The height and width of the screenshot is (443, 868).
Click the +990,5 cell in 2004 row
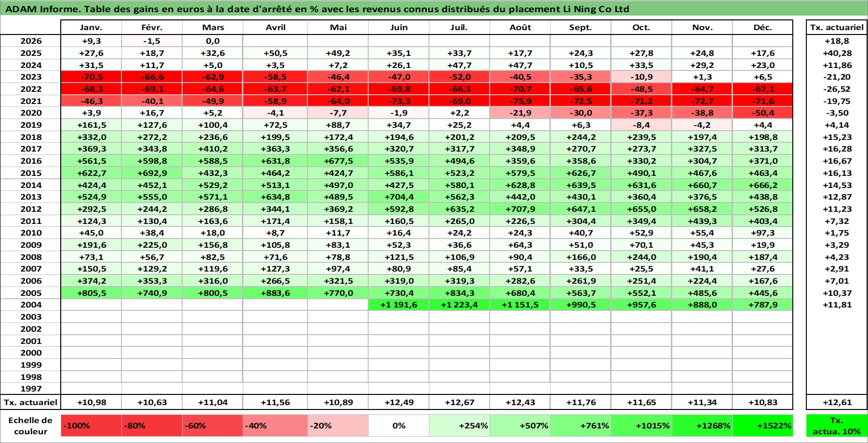click(581, 305)
